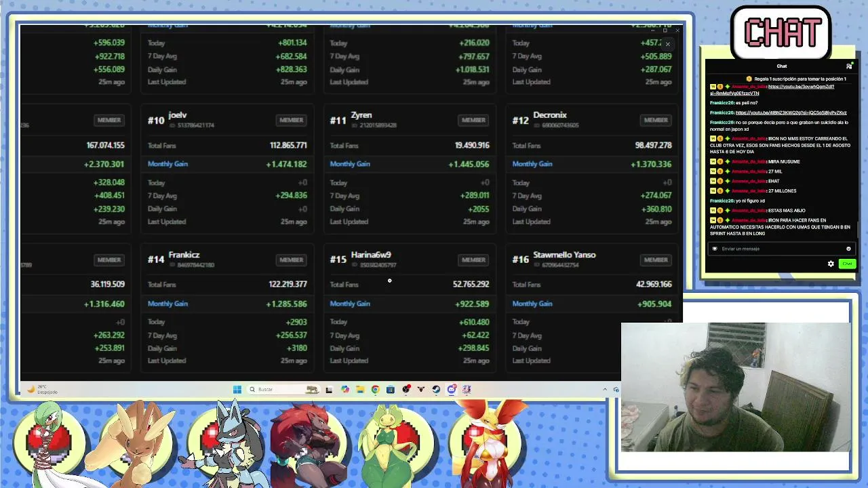Click rank #12 label
This screenshot has height=488, width=868.
tap(520, 121)
